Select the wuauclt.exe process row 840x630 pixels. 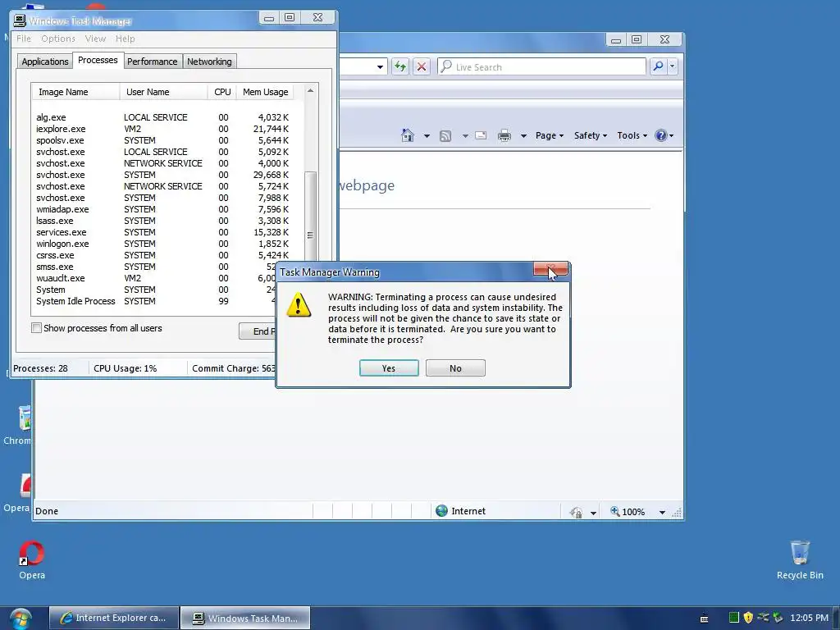pyautogui.click(x=155, y=279)
